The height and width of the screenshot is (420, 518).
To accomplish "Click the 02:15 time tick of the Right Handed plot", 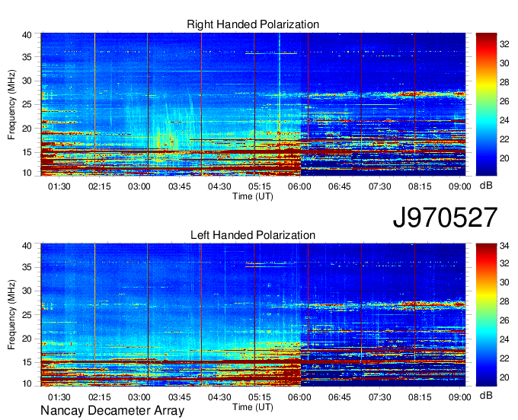I will coord(100,186).
